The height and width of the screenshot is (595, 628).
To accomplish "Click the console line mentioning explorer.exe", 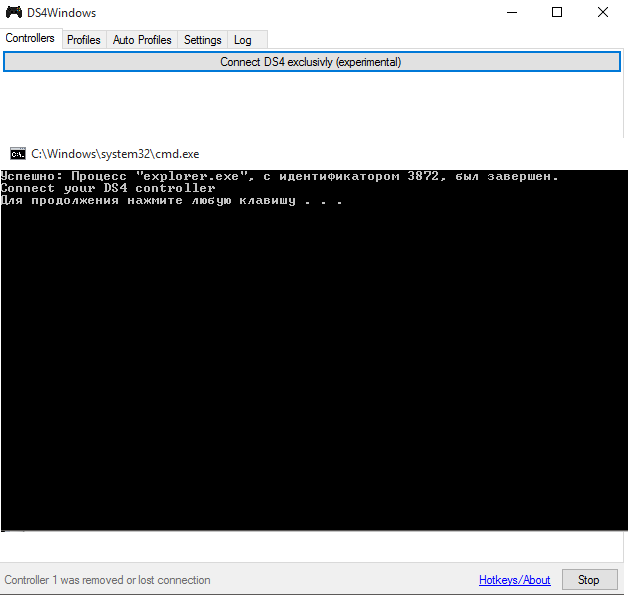I will pyautogui.click(x=280, y=176).
